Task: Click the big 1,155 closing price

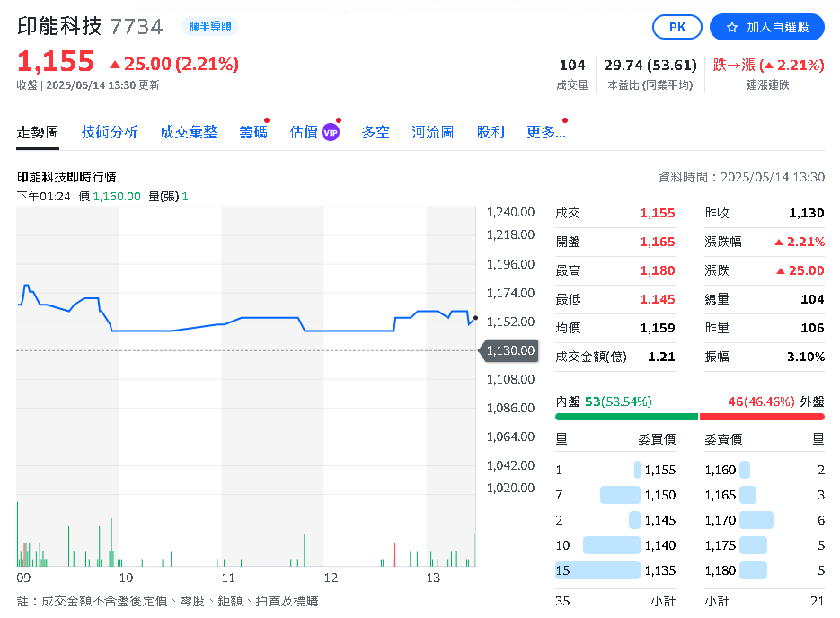Action: (x=56, y=61)
